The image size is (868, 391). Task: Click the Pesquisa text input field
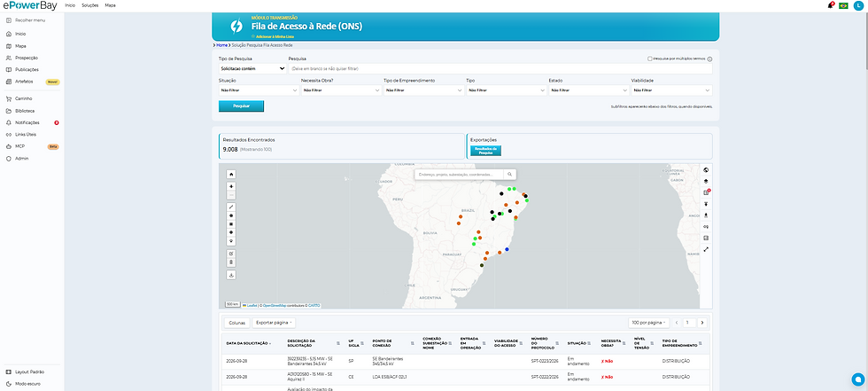(x=500, y=68)
